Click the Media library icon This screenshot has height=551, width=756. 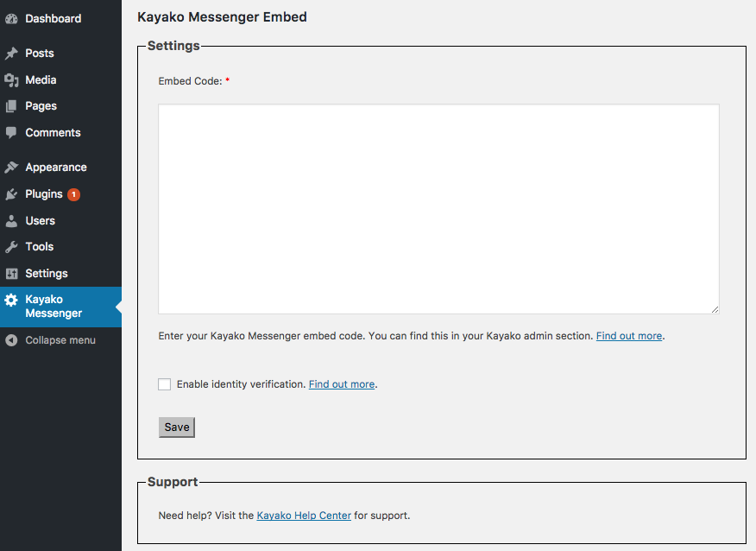pyautogui.click(x=11, y=80)
